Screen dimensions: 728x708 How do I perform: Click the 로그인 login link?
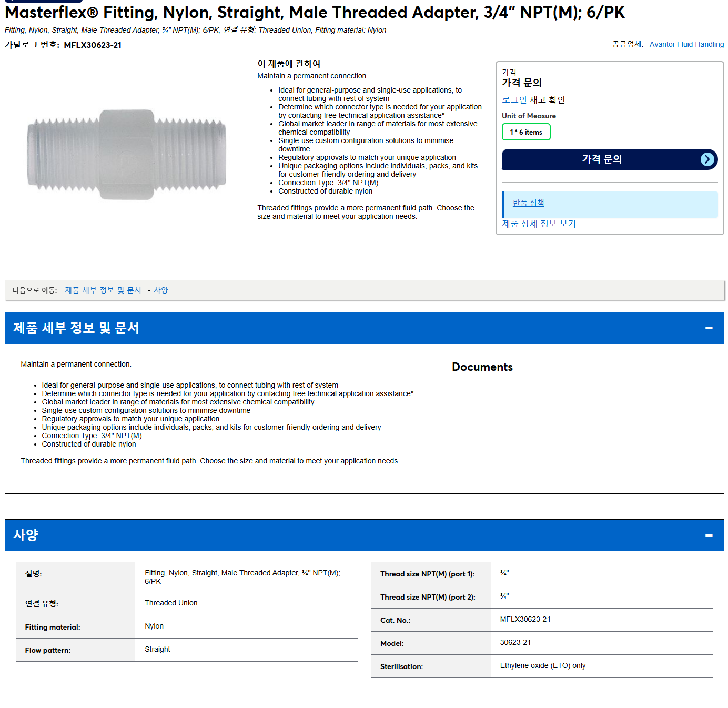coord(514,100)
